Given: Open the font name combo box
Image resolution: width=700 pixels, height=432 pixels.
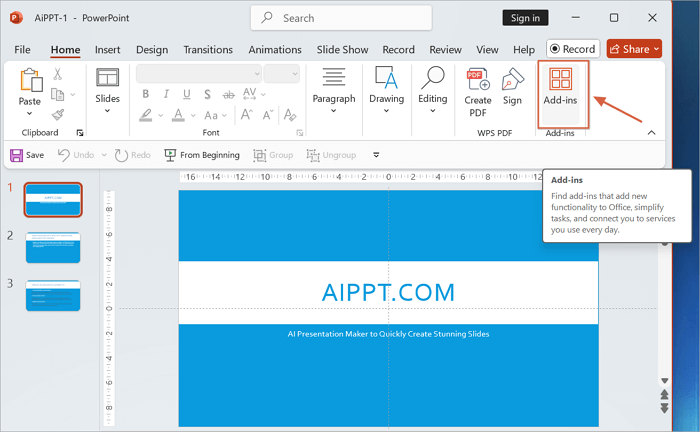Looking at the screenshot, I should click(x=199, y=74).
